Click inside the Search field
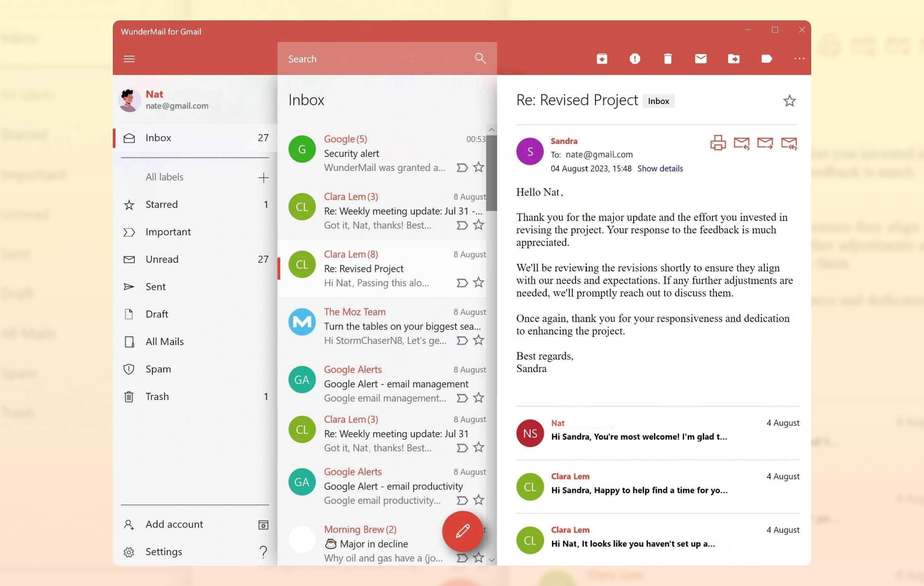Viewport: 924px width, 586px height. click(365, 59)
